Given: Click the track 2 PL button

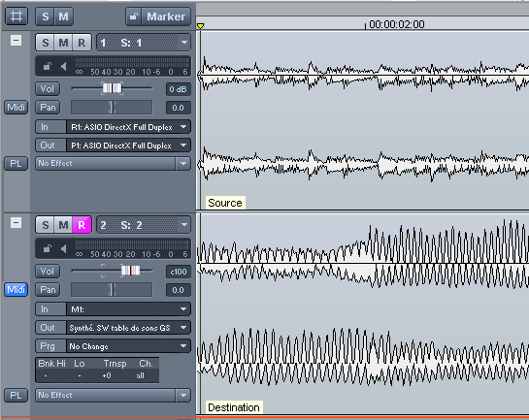Looking at the screenshot, I should 16,395.
